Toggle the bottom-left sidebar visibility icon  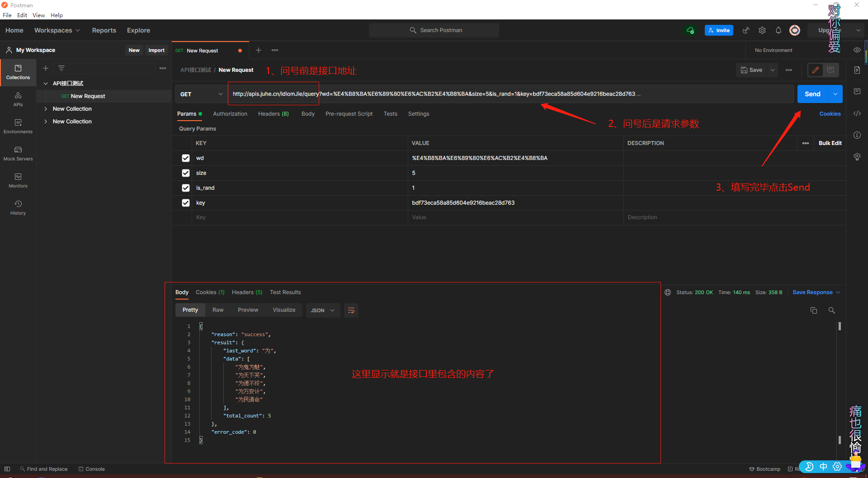7,469
